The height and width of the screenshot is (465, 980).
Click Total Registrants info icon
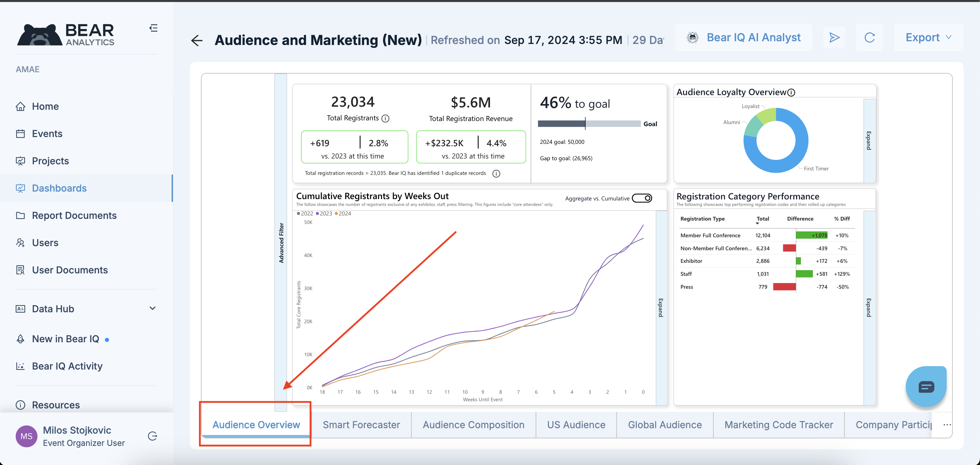point(385,118)
